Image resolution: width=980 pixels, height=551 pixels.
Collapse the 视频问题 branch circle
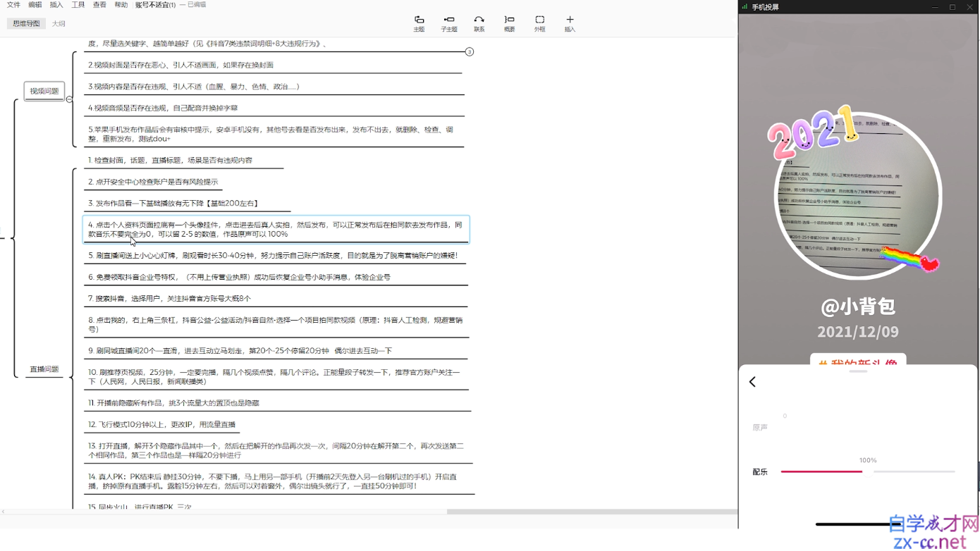69,99
